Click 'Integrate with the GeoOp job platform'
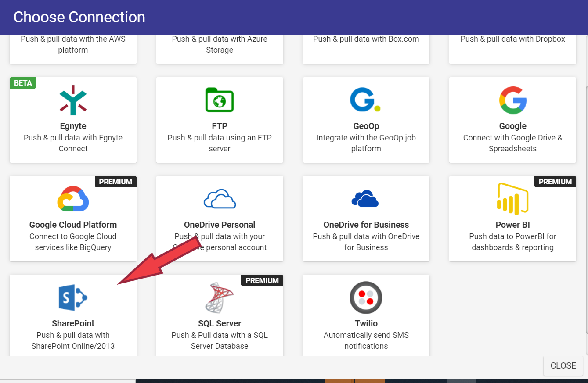The image size is (588, 383). [366, 143]
